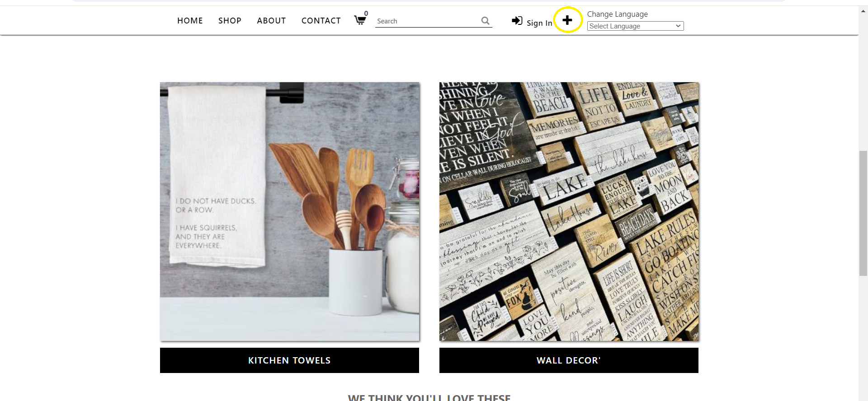Open the kitchen towel product image
This screenshot has height=401, width=868.
pos(289,211)
